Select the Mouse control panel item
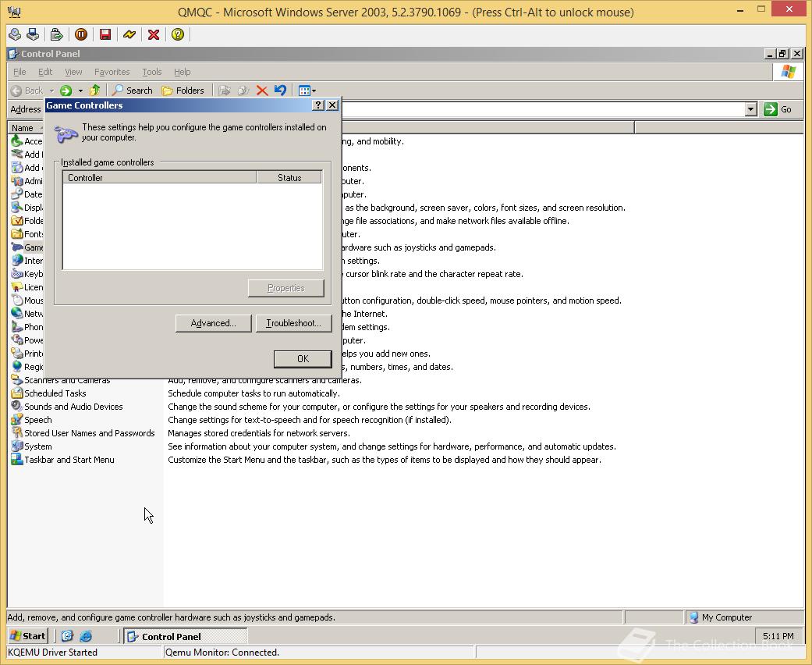 [27, 300]
